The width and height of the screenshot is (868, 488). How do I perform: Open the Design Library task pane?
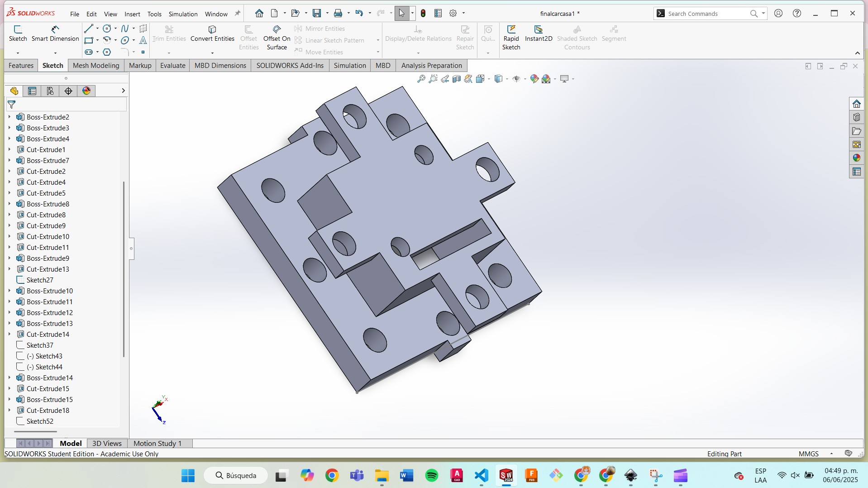[856, 118]
